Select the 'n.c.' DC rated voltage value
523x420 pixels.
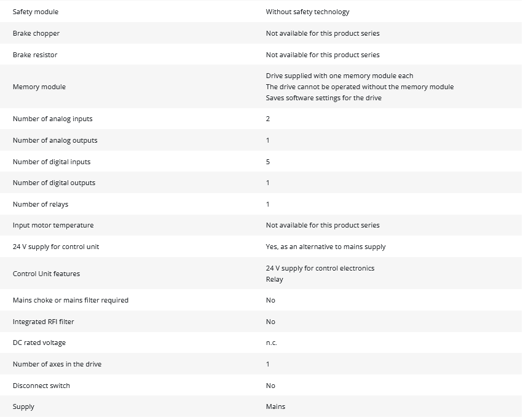click(272, 343)
